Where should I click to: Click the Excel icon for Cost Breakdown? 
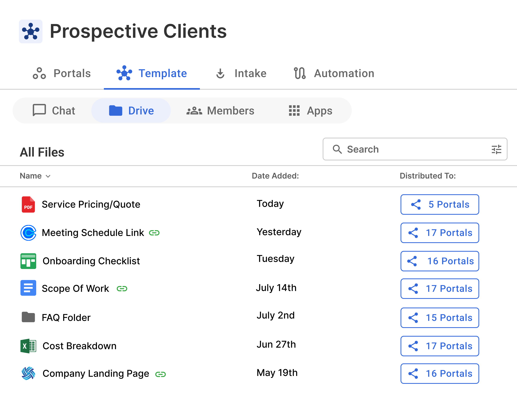(x=28, y=346)
